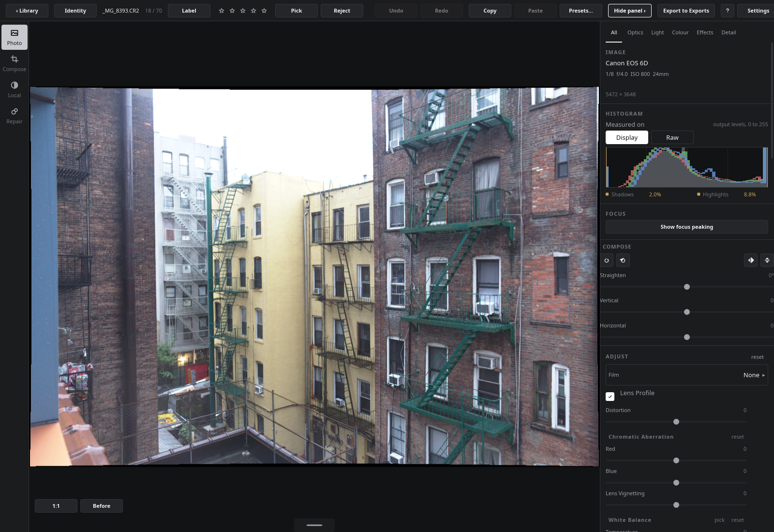Export to Exports folder
This screenshot has height=532, width=774.
tap(686, 11)
